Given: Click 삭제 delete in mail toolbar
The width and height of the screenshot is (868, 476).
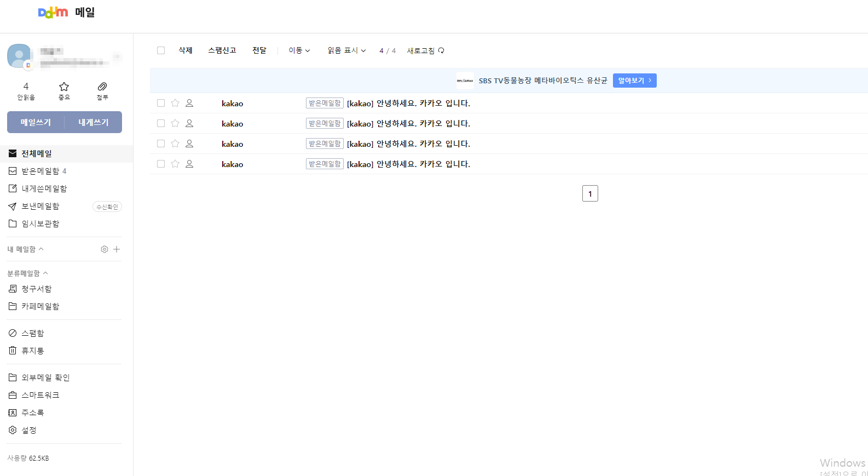Looking at the screenshot, I should click(186, 50).
